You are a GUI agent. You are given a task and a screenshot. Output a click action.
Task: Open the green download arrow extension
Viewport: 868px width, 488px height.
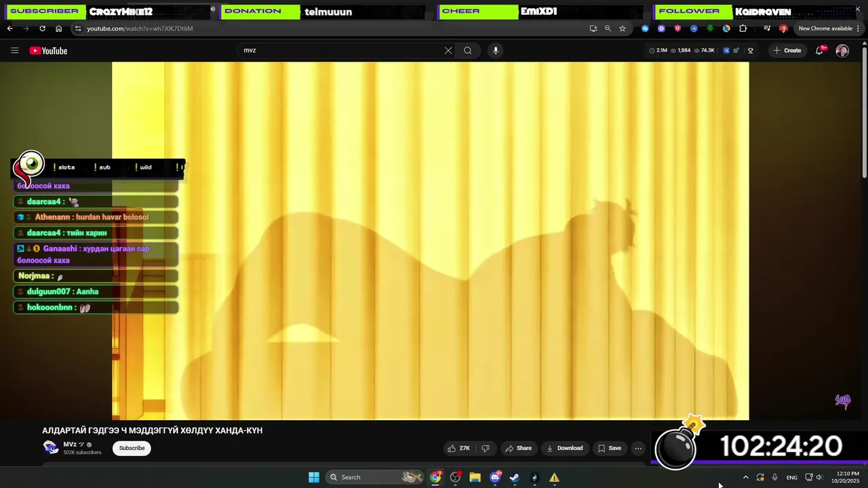coord(710,28)
